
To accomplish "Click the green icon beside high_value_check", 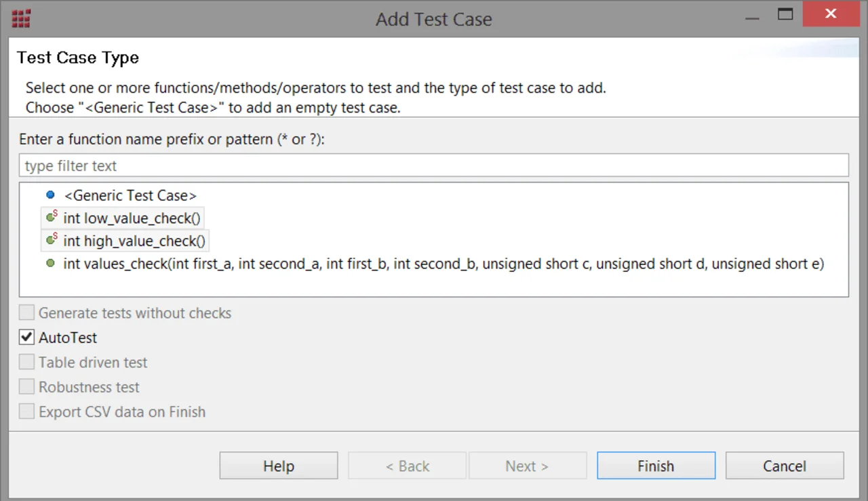I will point(52,240).
